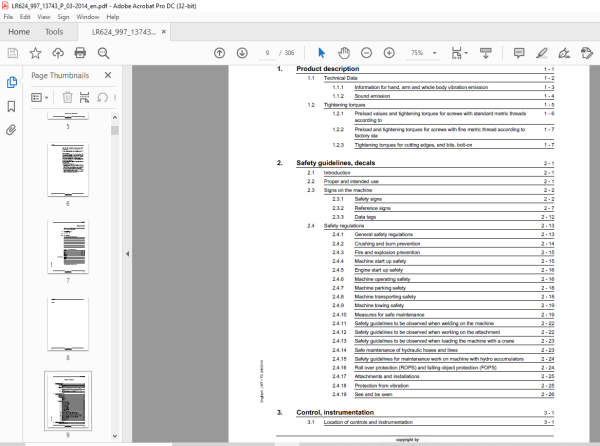Viewport: 600px width, 446px height.
Task: Select the Hand pan tool
Action: click(344, 53)
